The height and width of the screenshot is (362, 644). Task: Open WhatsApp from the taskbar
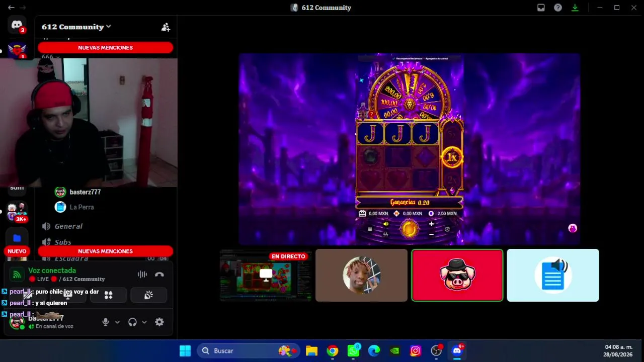click(353, 351)
